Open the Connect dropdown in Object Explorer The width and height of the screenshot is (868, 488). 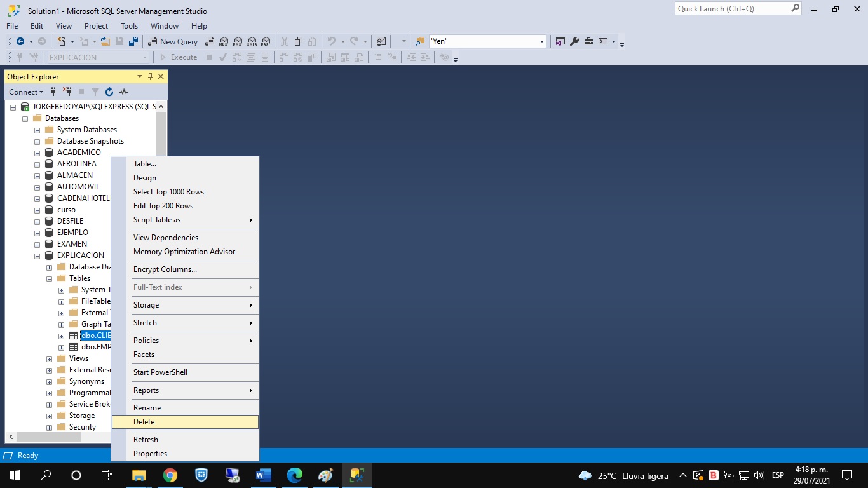pos(26,91)
